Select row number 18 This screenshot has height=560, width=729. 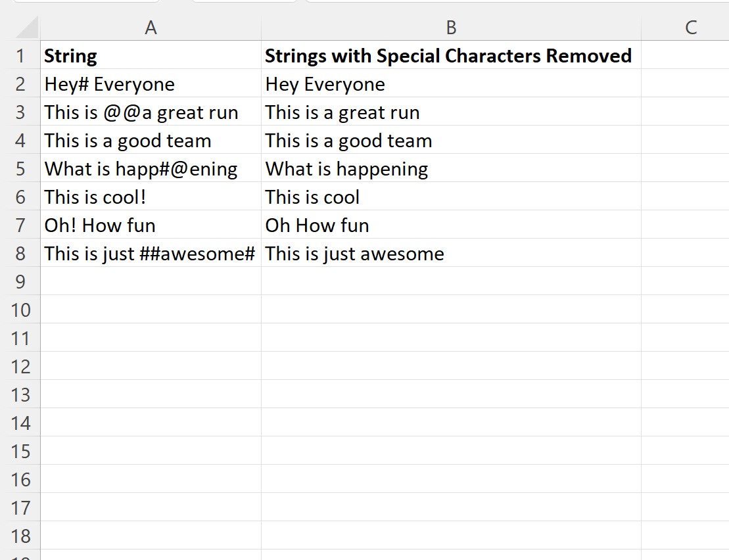pyautogui.click(x=22, y=535)
